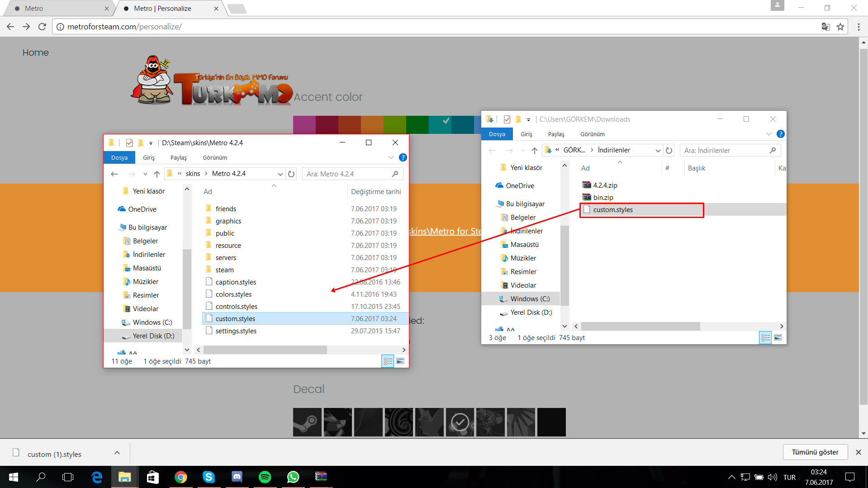The width and height of the screenshot is (868, 488).
Task: Click help icon in Downloads Explorer window
Action: pyautogui.click(x=780, y=134)
